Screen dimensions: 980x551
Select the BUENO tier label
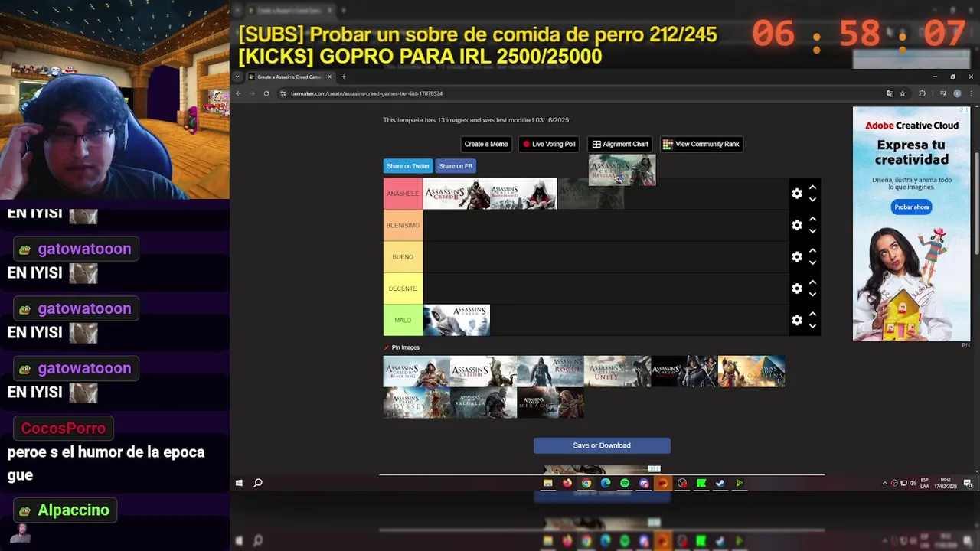tap(403, 257)
